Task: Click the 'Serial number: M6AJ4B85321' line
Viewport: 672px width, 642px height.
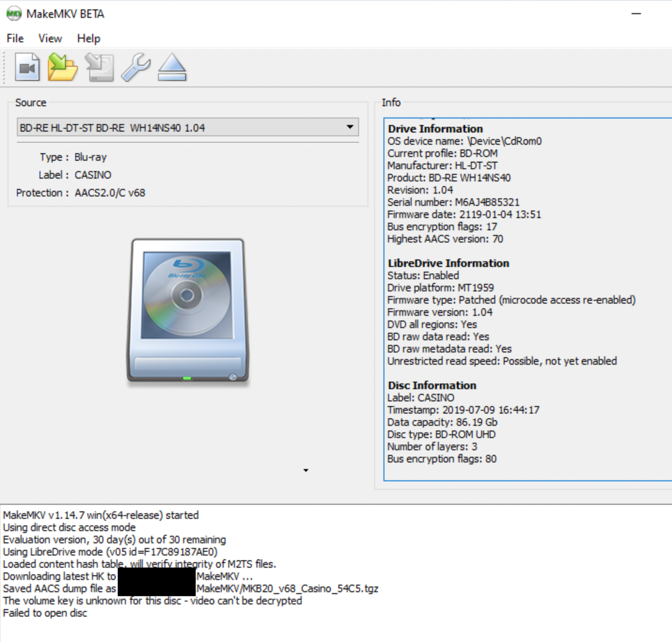Action: [453, 202]
